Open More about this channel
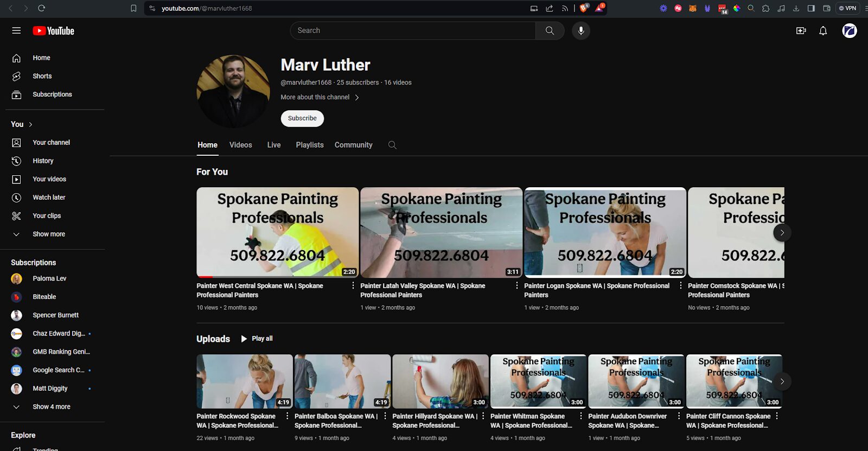 click(x=320, y=97)
